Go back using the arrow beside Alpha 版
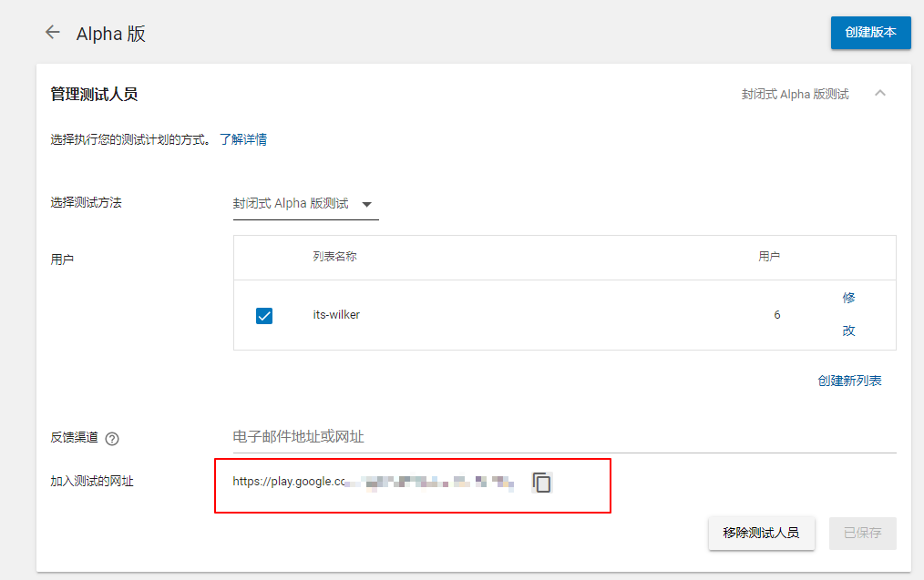This screenshot has height=580, width=924. (x=53, y=33)
